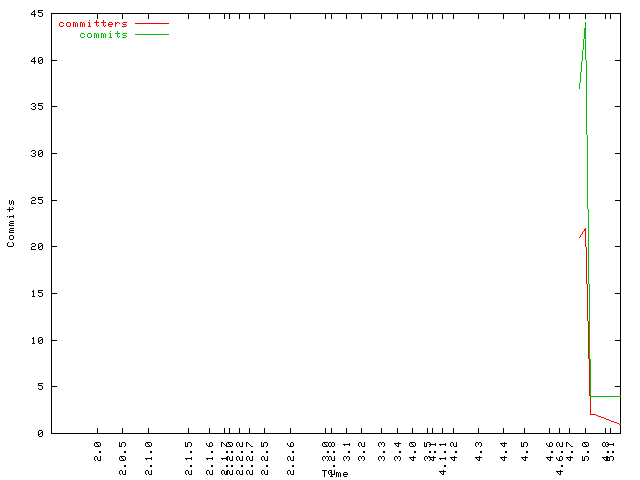The width and height of the screenshot is (640, 480).
Task: Select the 2.1.0 version tick label
Action: pyautogui.click(x=148, y=449)
